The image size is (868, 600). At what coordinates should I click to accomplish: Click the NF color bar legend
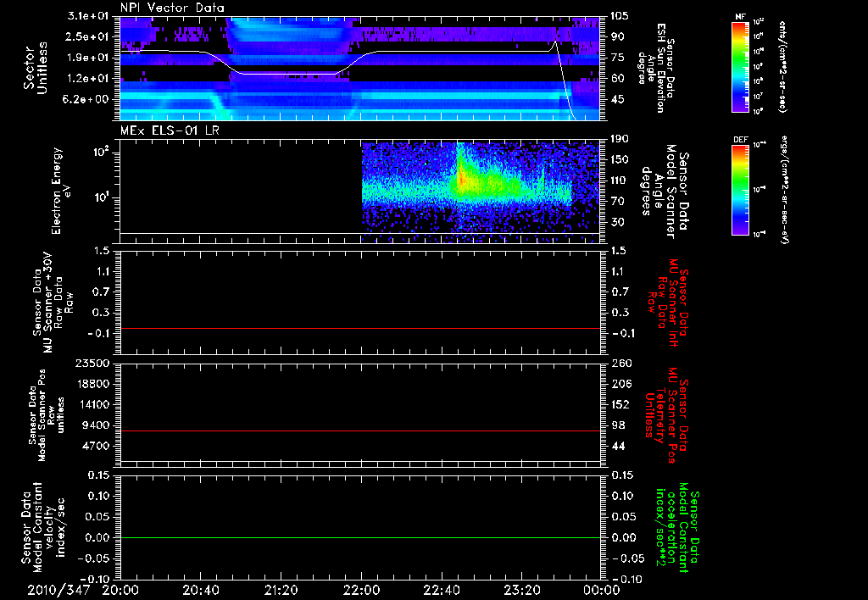click(x=740, y=67)
